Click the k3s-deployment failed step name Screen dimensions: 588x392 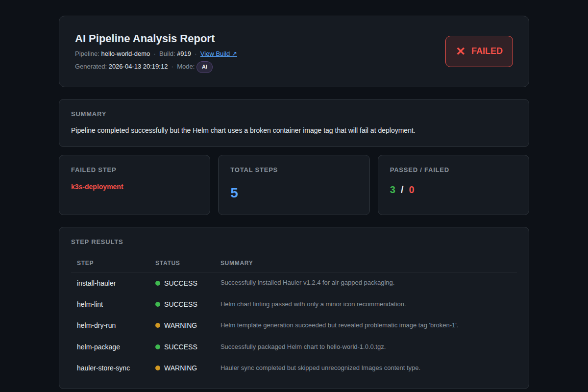(x=97, y=187)
